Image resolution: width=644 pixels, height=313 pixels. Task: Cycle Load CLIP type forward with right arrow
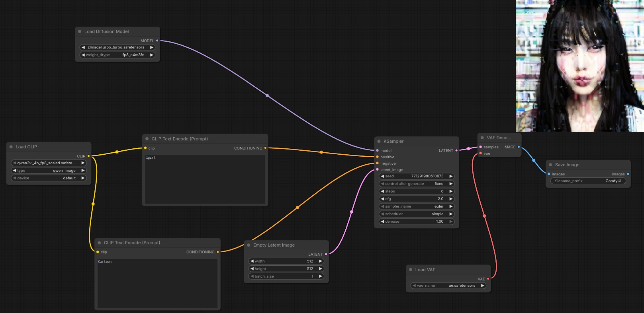83,171
